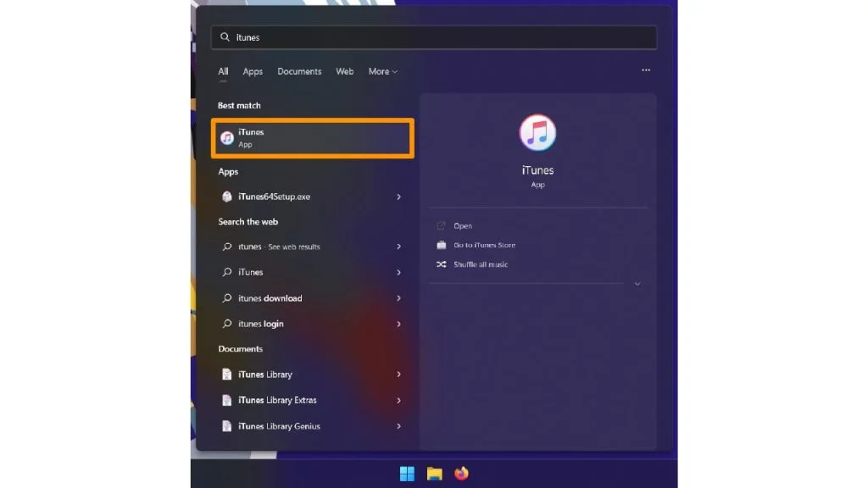Click the iTunes64Setup.exe installer icon

(x=227, y=197)
